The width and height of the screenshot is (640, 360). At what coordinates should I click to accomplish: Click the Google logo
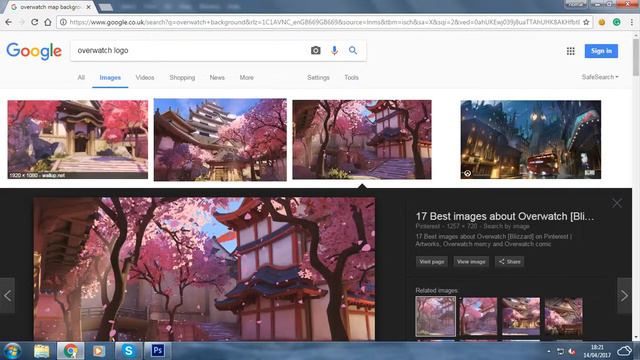pos(34,51)
